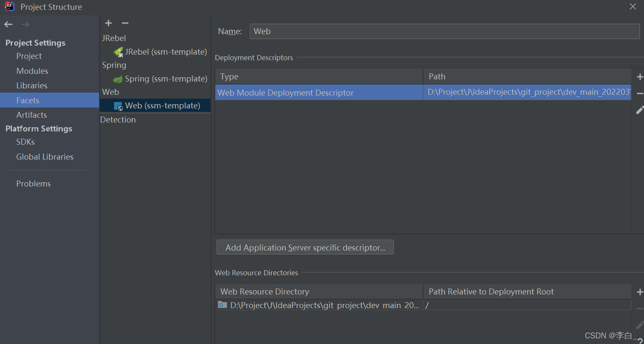
Task: Click the forward navigation arrow
Action: 26,24
